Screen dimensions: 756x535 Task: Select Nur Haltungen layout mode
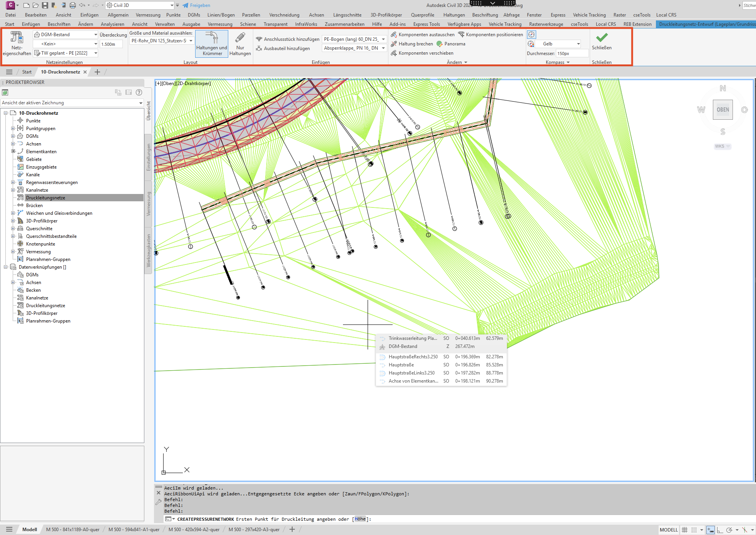tap(240, 43)
